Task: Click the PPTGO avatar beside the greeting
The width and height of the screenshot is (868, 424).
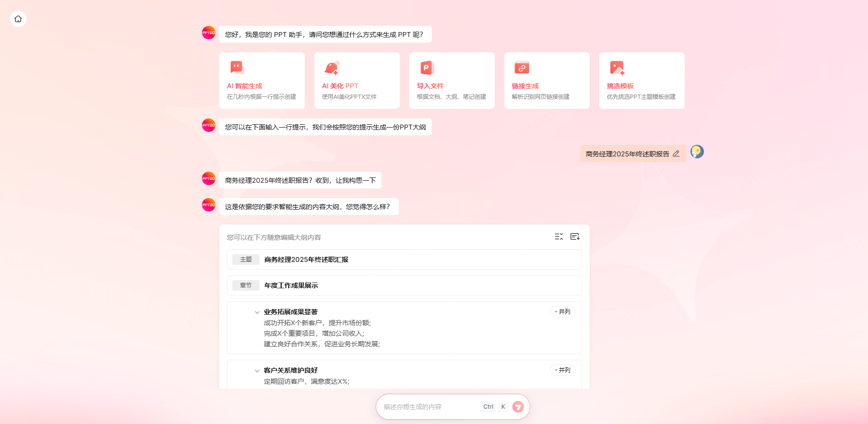Action: point(209,33)
